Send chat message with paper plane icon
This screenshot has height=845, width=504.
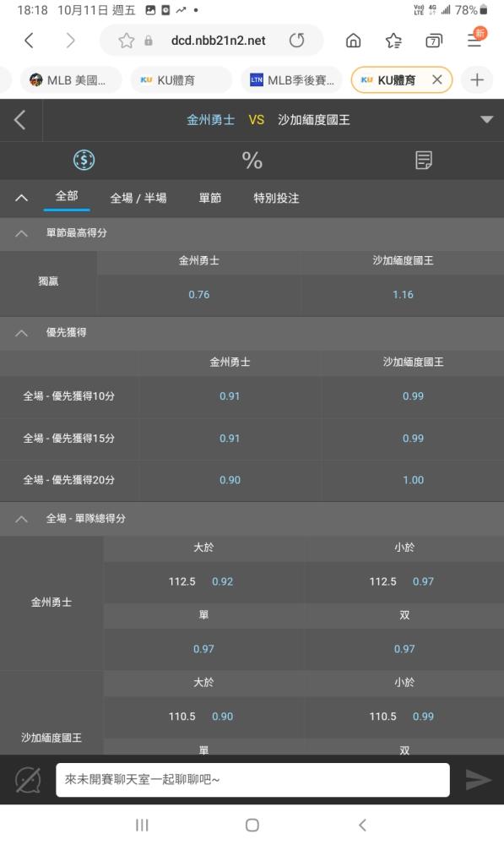[478, 780]
